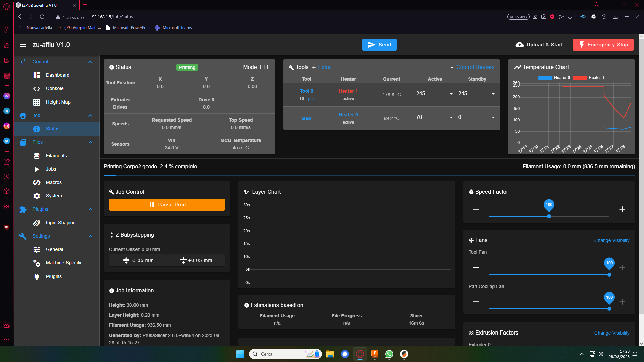Toggle Heater 1 legend in temperature chart
This screenshot has width=644, height=362.
click(x=589, y=78)
